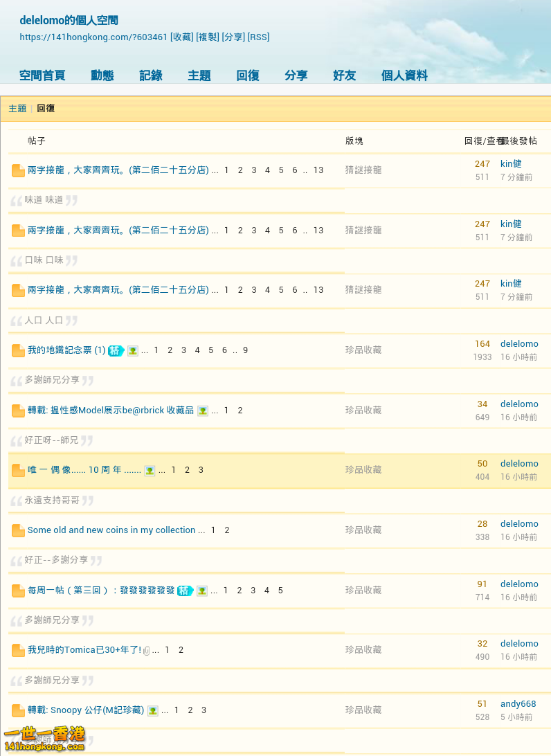The image size is (551, 756).
Task: Open thread 我的地鐵記念票 (1)
Action: [x=66, y=350]
